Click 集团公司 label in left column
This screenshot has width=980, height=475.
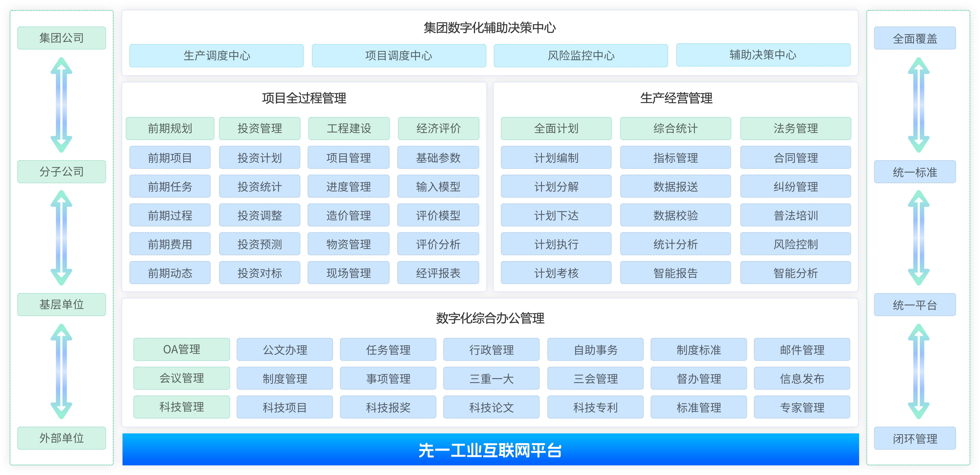click(62, 38)
